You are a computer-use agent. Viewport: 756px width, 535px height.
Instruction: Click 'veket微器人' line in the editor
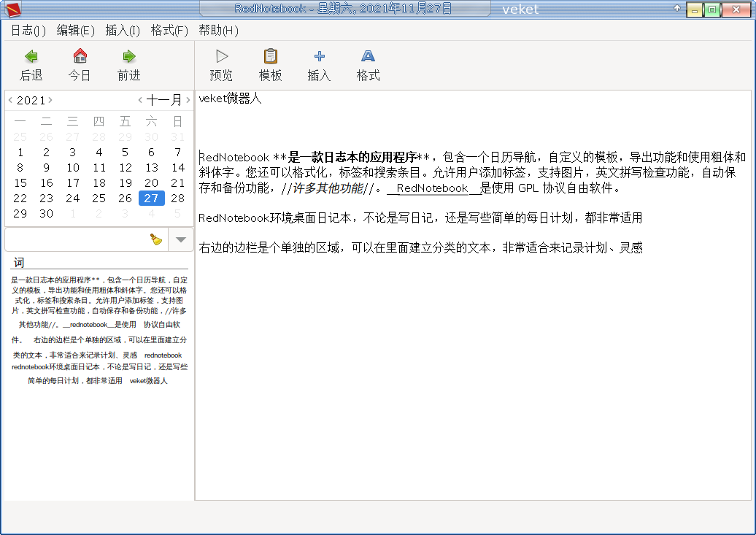[230, 99]
